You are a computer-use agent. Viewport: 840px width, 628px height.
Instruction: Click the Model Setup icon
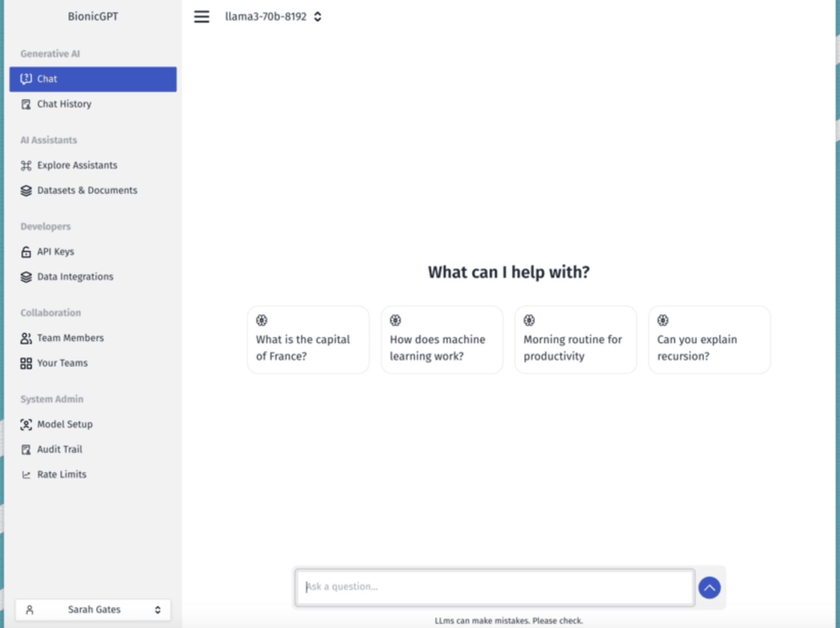26,425
